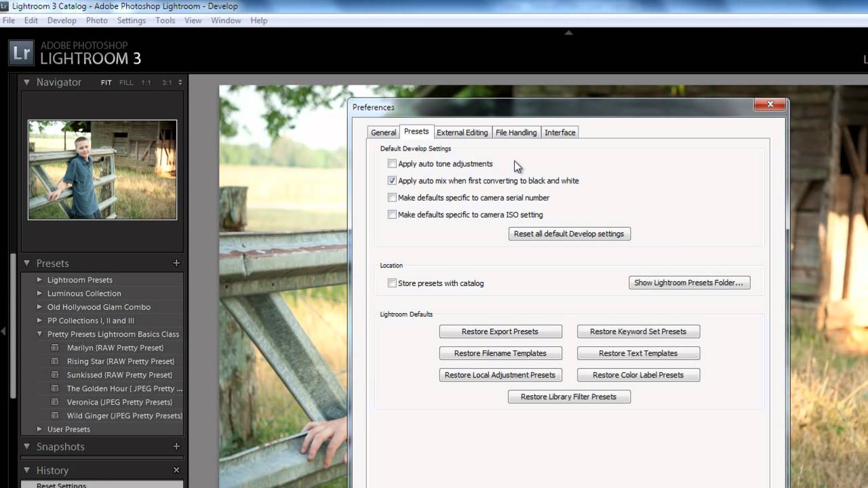Collapse the left panel with the edge arrow
This screenshot has width=868, height=488.
[x=3, y=331]
